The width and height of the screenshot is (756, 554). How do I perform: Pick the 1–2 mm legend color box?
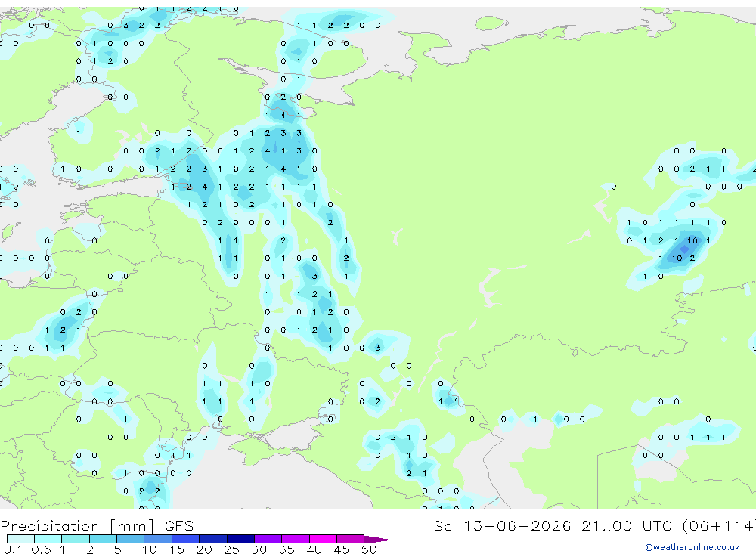coord(75,539)
